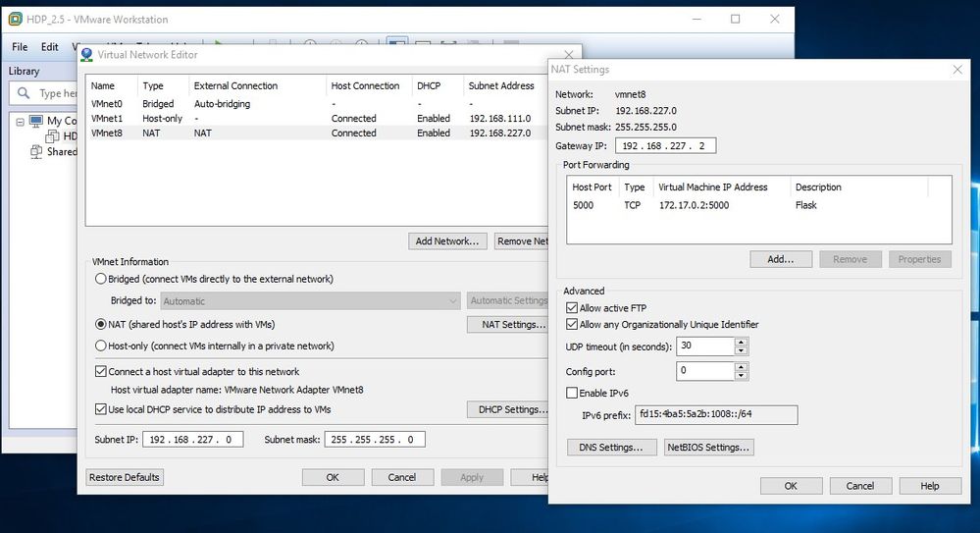Click the Subnet mask input field

click(x=375, y=440)
